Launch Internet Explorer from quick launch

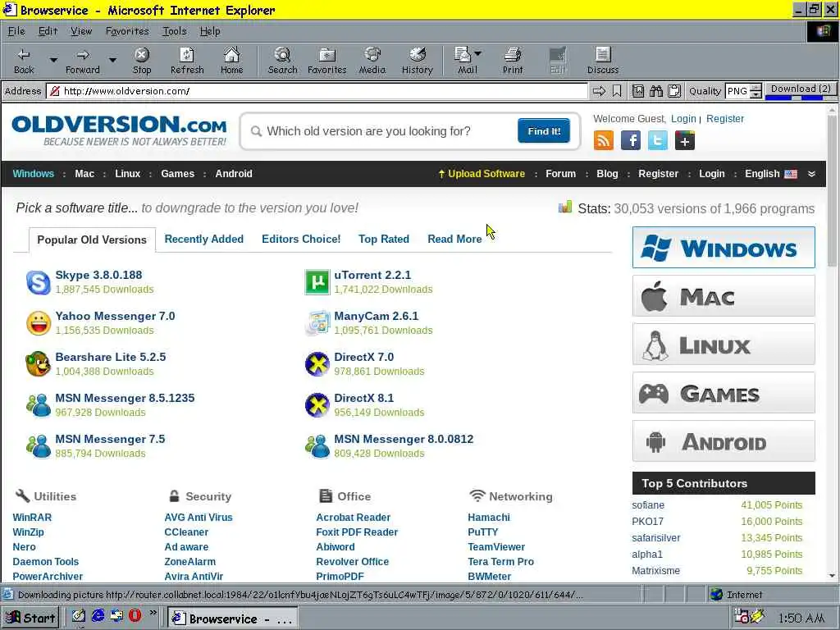[x=98, y=615]
